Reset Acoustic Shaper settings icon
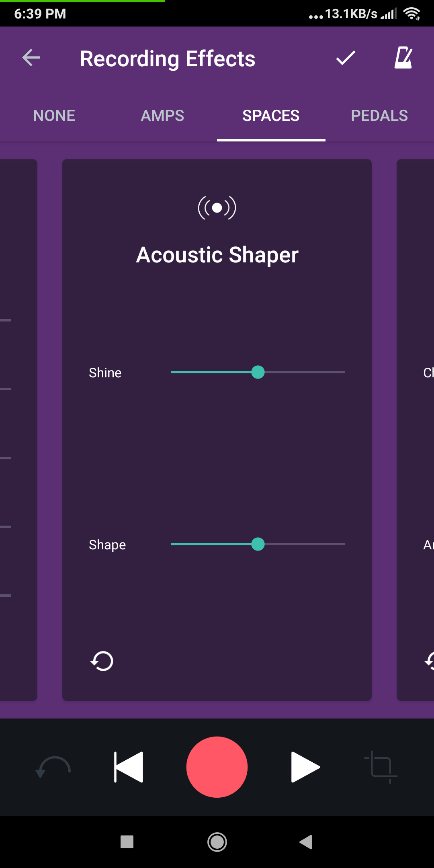The width and height of the screenshot is (434, 868). click(x=102, y=661)
